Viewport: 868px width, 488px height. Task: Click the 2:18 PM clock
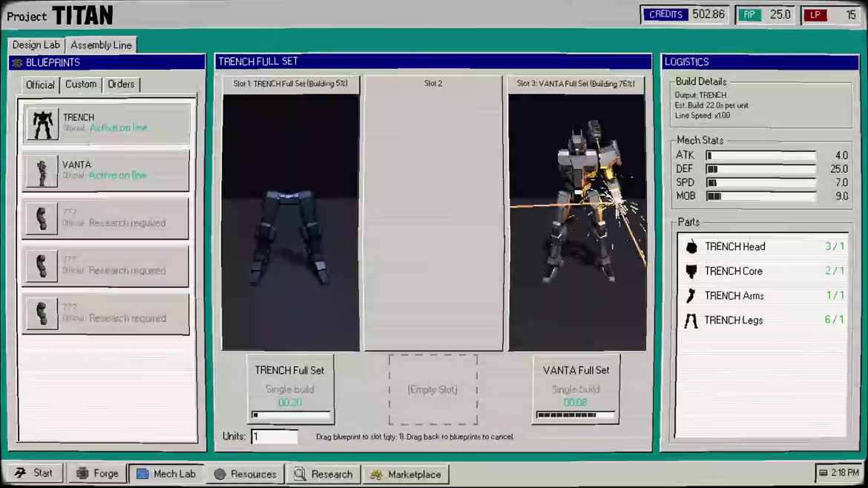pyautogui.click(x=845, y=473)
